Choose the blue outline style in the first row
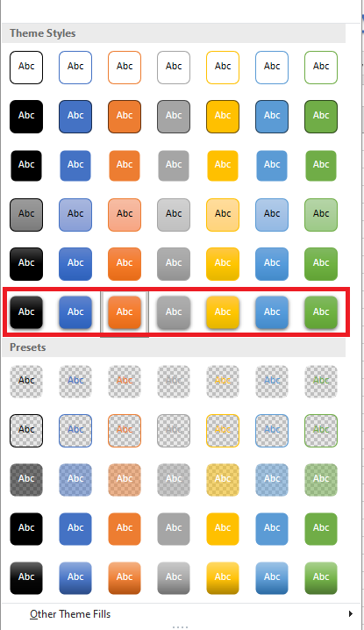 (75, 67)
